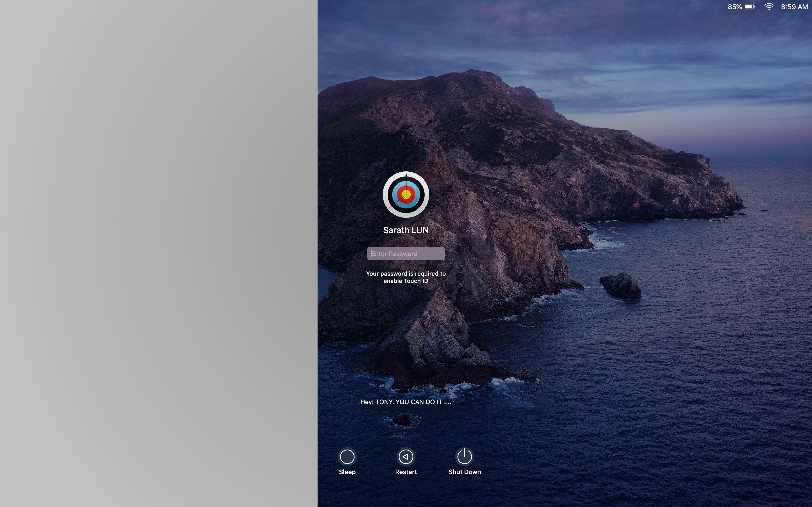Select the archery target user avatar
Screen dimensions: 812x507
pyautogui.click(x=406, y=195)
